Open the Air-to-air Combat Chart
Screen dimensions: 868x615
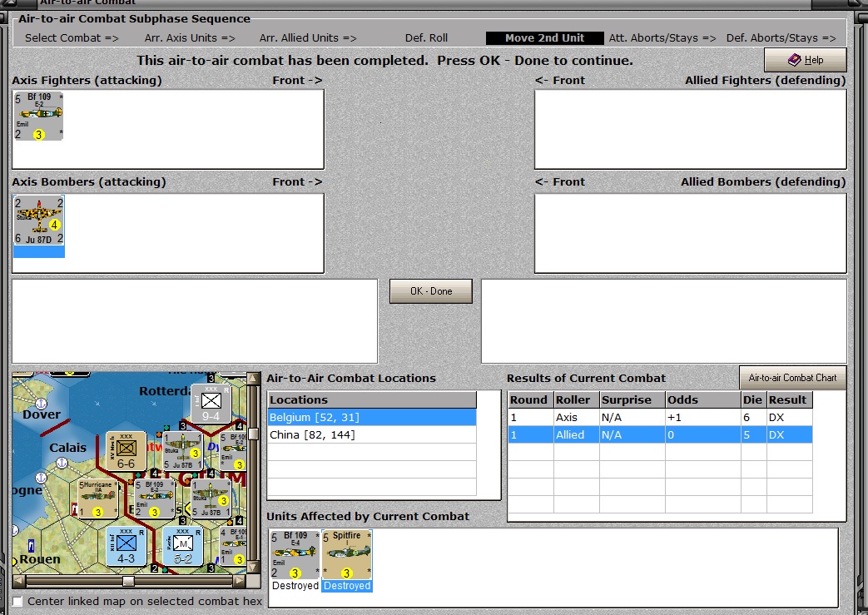[793, 378]
